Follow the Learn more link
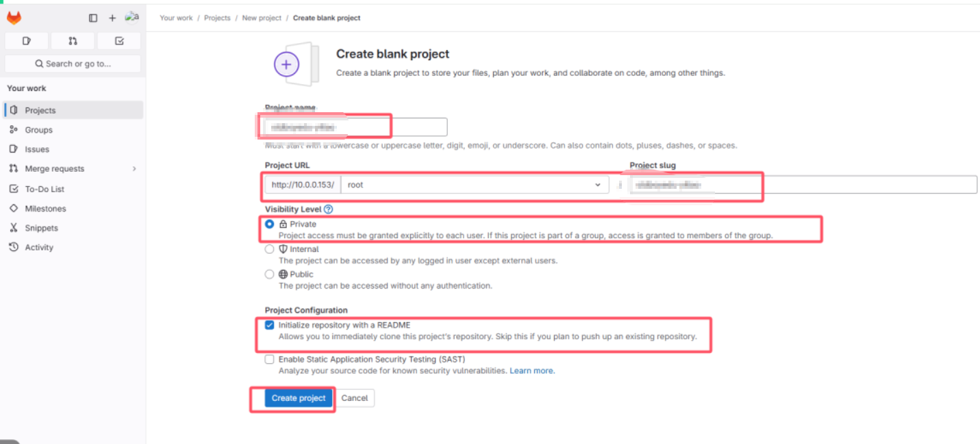 coord(531,371)
